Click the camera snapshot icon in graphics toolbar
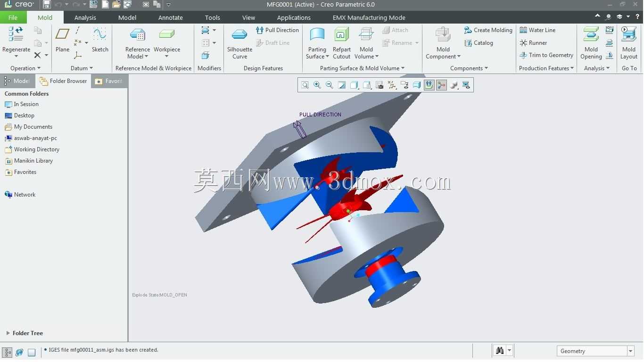The height and width of the screenshot is (362, 644). [x=380, y=85]
